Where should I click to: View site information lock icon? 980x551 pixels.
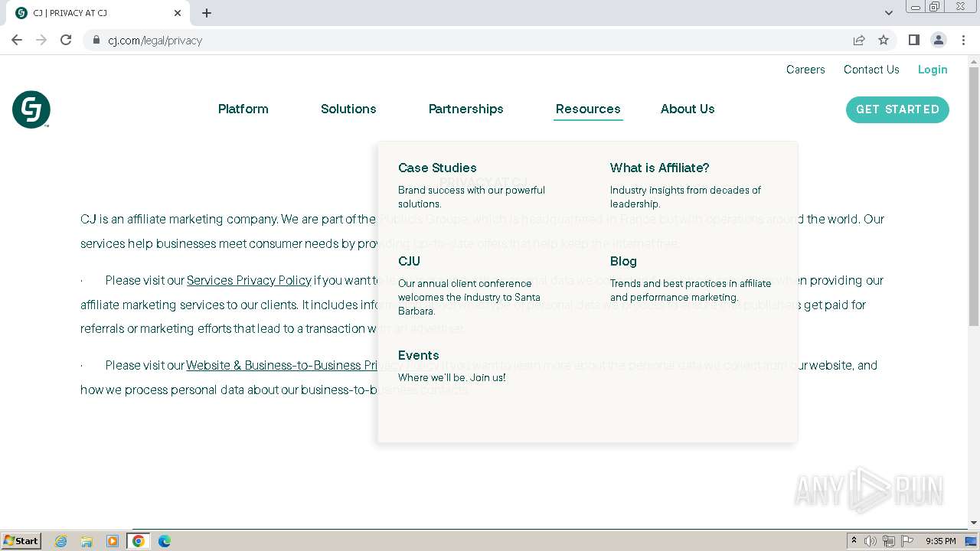(x=96, y=40)
